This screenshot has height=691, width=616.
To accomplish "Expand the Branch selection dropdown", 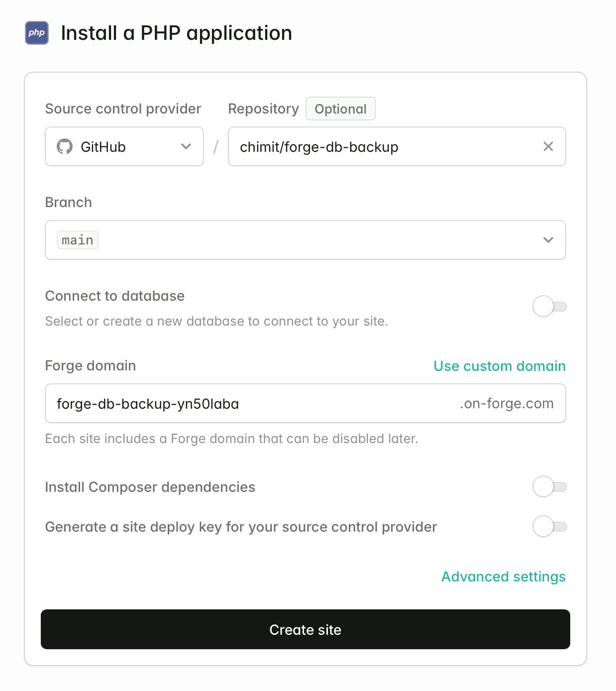I will point(305,240).
